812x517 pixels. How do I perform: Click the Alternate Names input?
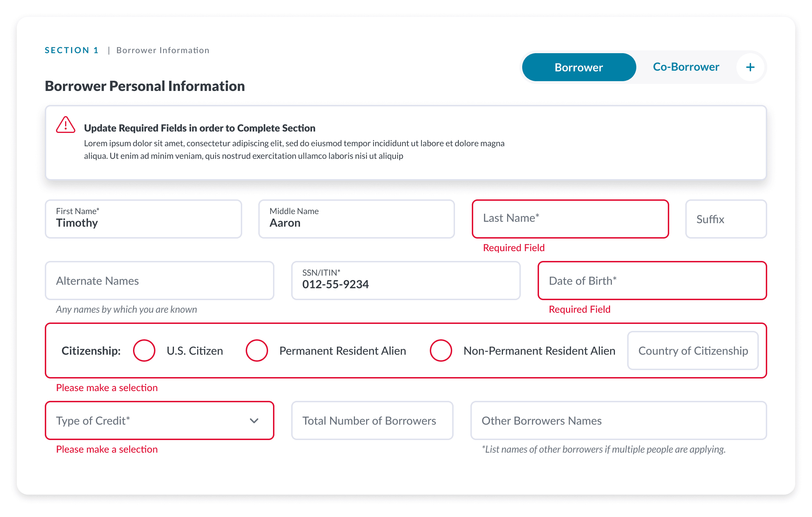point(159,281)
